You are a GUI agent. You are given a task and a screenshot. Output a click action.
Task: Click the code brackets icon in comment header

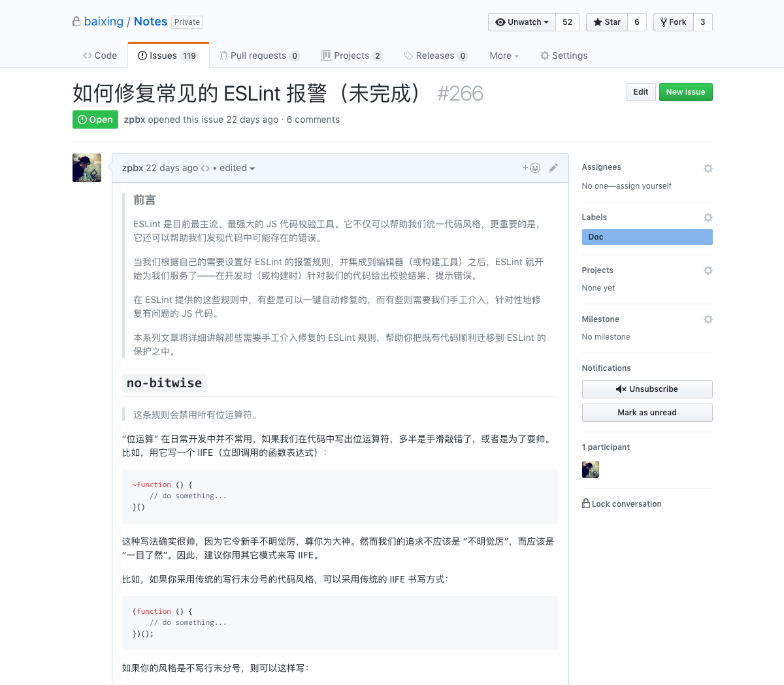tap(205, 168)
